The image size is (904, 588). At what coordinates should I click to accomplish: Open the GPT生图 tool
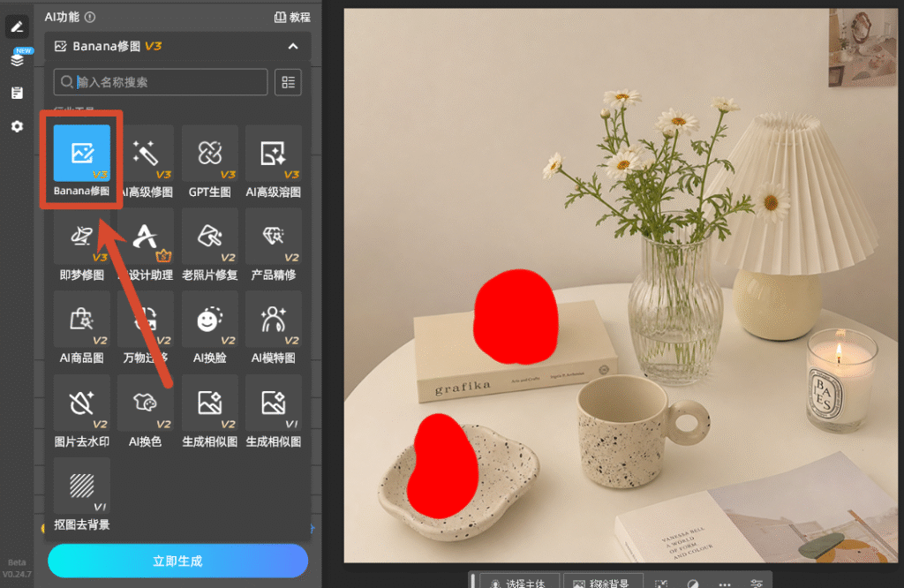coord(210,162)
